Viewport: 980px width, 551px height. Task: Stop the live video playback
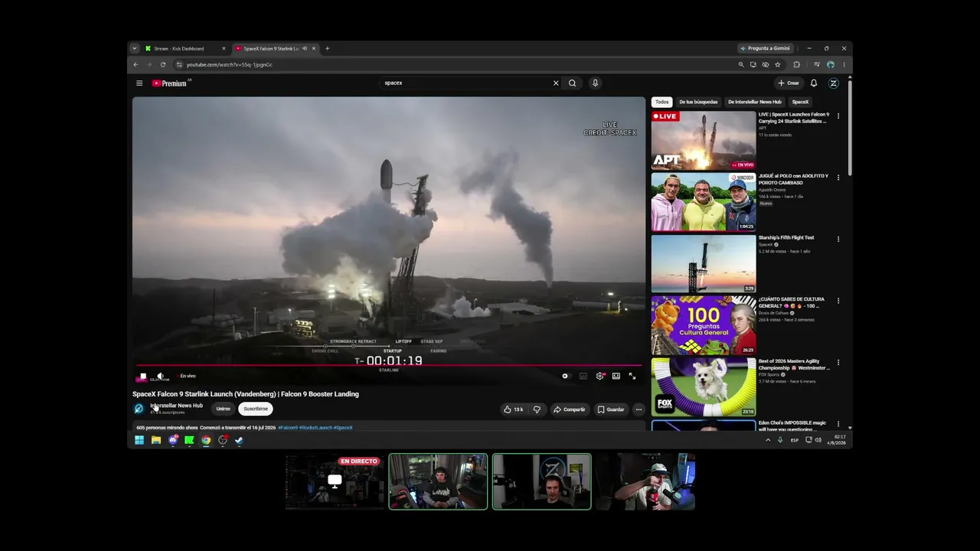pyautogui.click(x=142, y=377)
